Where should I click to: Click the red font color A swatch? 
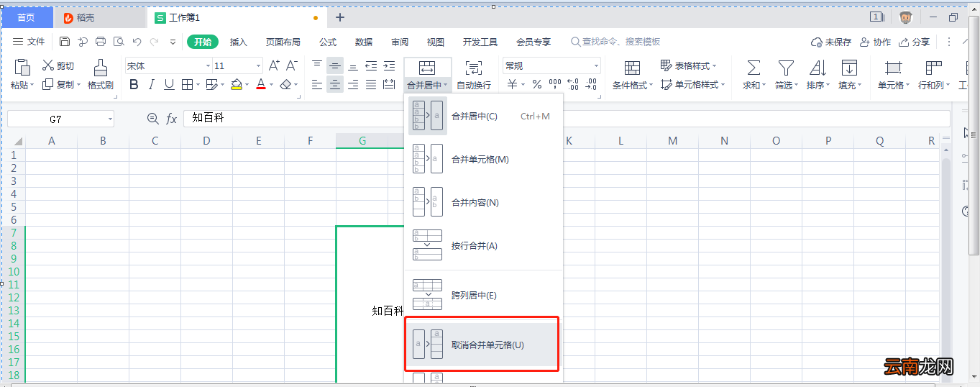[x=261, y=85]
